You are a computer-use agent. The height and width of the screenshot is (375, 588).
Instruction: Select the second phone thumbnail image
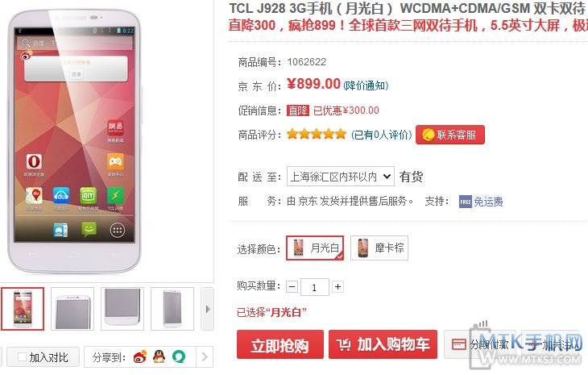coord(72,309)
